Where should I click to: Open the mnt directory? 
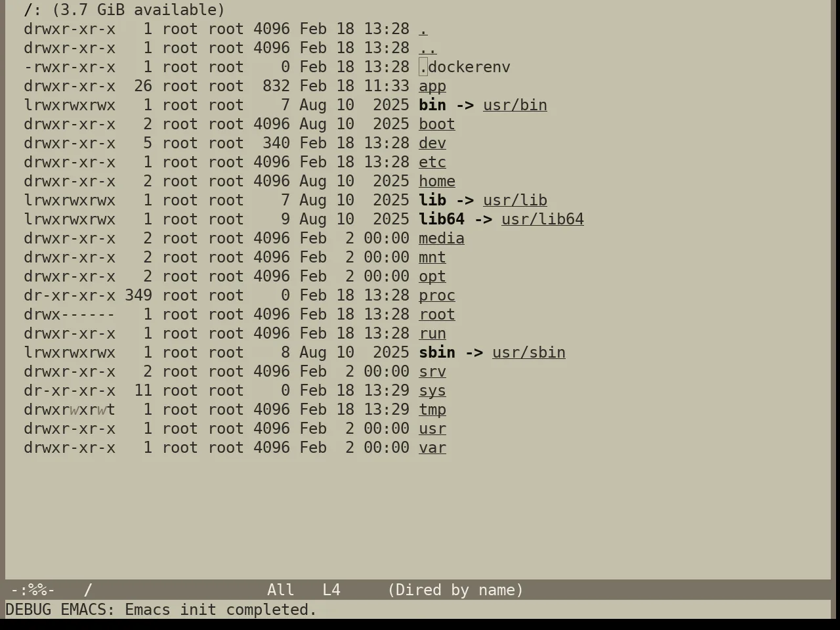click(x=432, y=257)
